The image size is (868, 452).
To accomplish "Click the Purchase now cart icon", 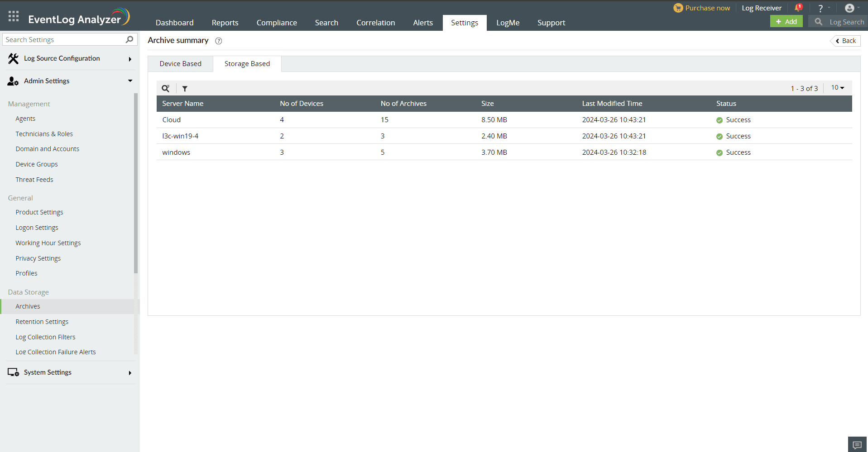I will point(678,8).
